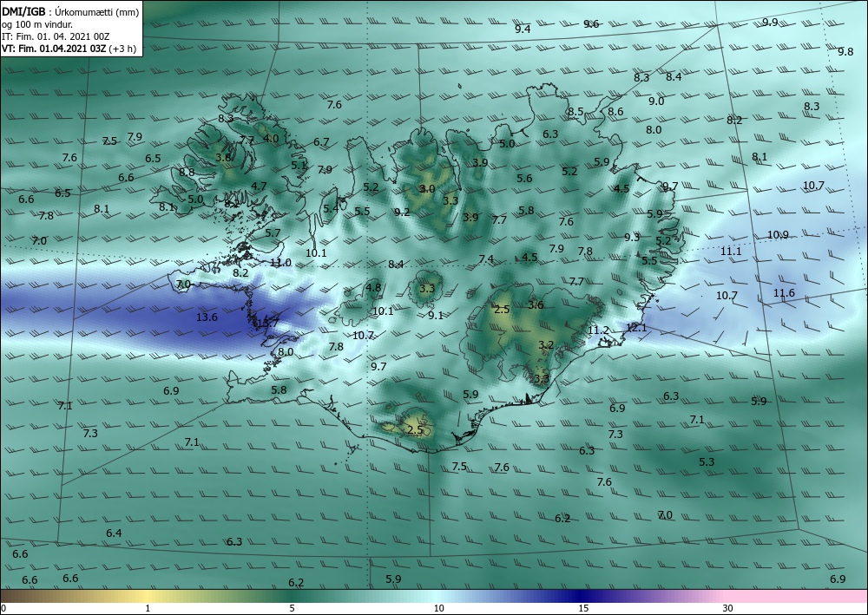
Task: Click the 5.7 value on the map
Action: coord(273,233)
